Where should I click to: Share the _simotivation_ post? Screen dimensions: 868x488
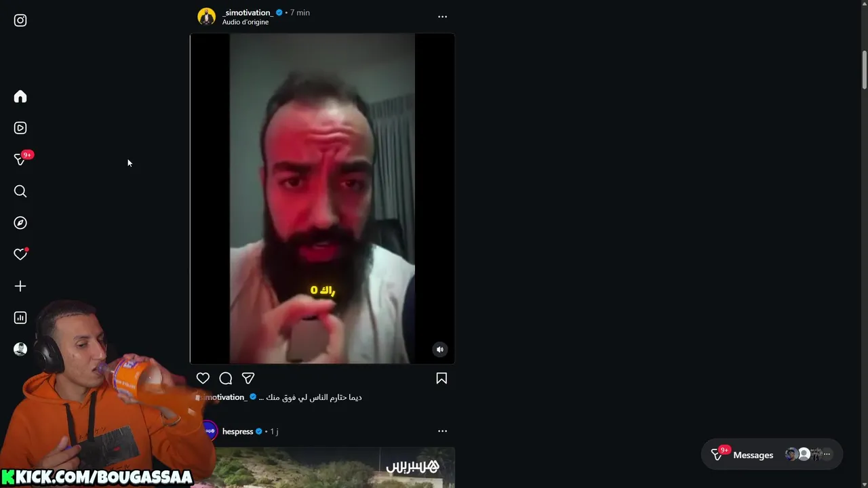point(248,378)
